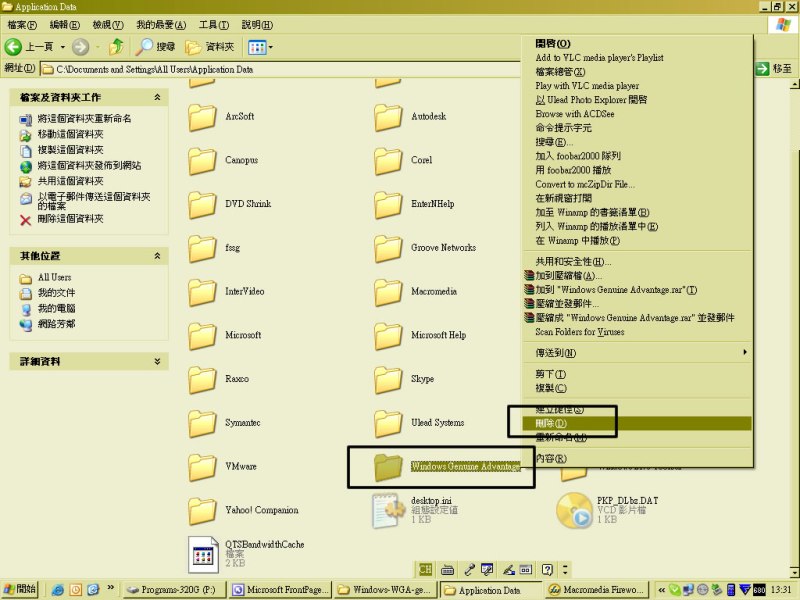Image resolution: width=800 pixels, height=600 pixels.
Task: Switch to Microsoft FrontPage taskbar button
Action: pyautogui.click(x=281, y=590)
